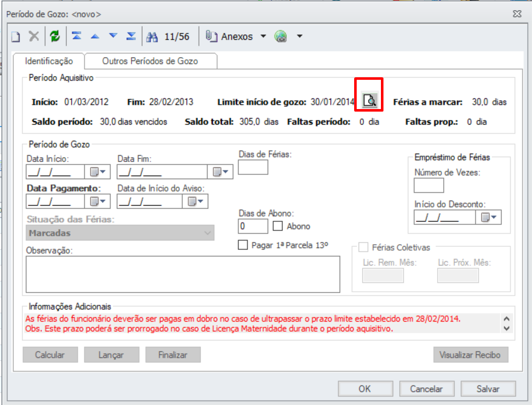The height and width of the screenshot is (405, 532).
Task: Click the Dias de Abono field
Action: pyautogui.click(x=253, y=226)
